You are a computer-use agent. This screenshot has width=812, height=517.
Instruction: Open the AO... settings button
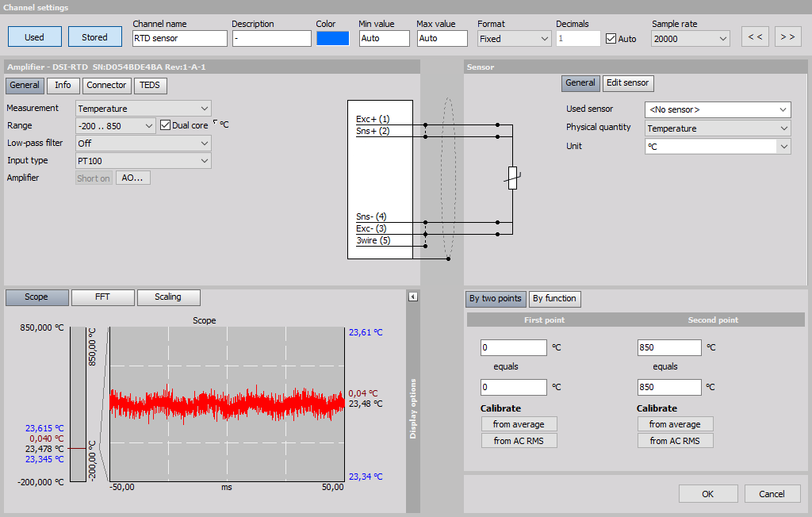pos(132,178)
